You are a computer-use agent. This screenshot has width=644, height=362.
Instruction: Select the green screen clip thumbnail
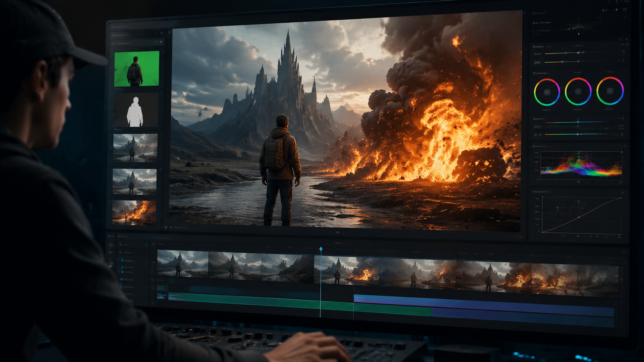(137, 68)
